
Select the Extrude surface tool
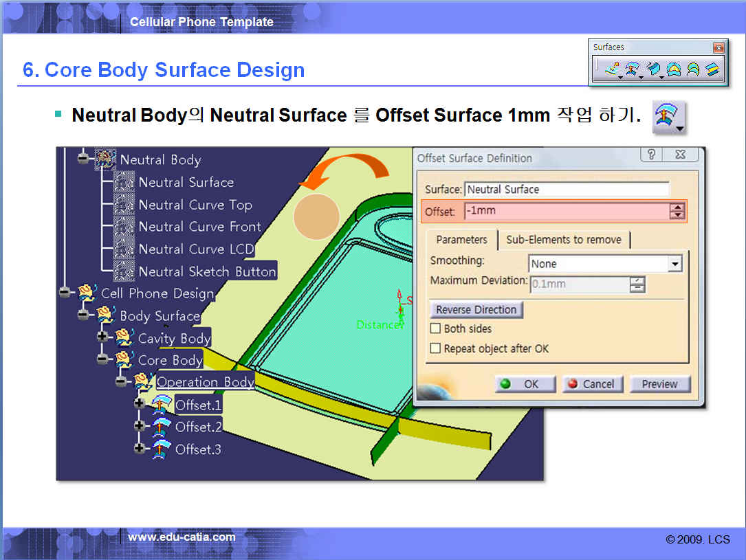(611, 69)
